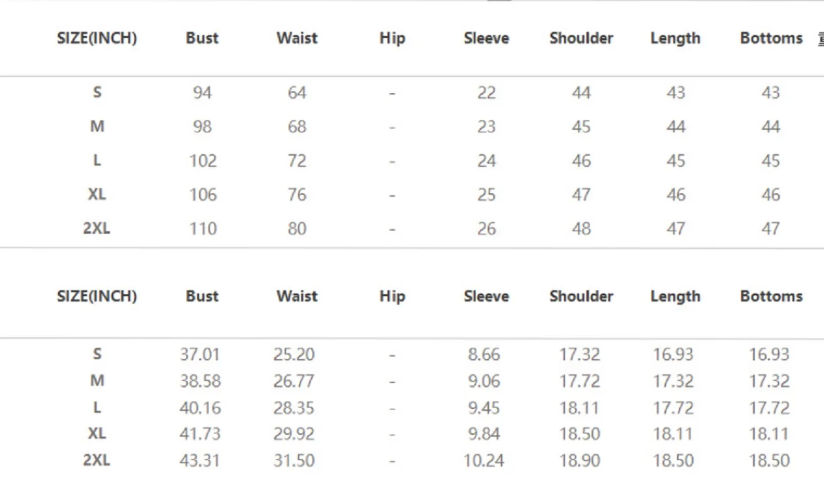The image size is (824, 504).
Task: Select the sleeve value 22
Action: [x=486, y=93]
